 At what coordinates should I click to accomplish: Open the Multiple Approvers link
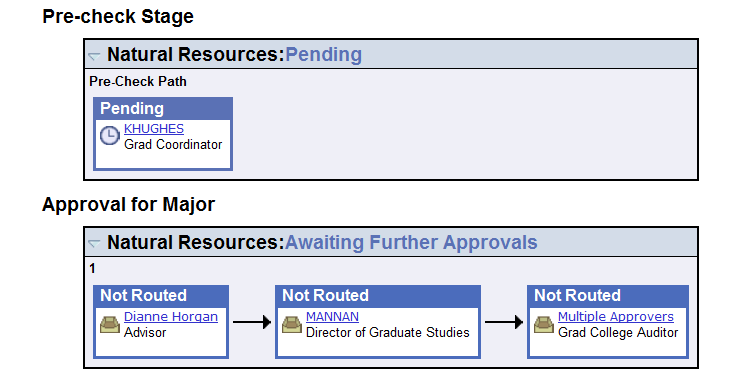[615, 316]
